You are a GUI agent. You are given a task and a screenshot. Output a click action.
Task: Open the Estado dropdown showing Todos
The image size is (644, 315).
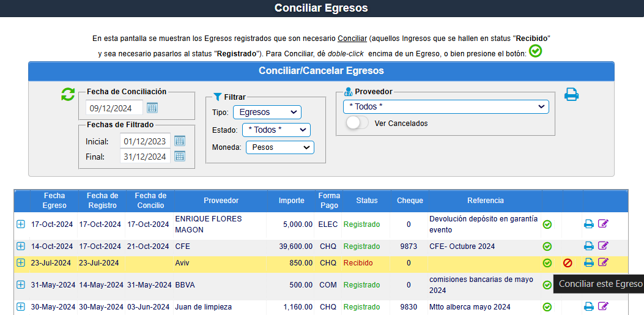(276, 130)
